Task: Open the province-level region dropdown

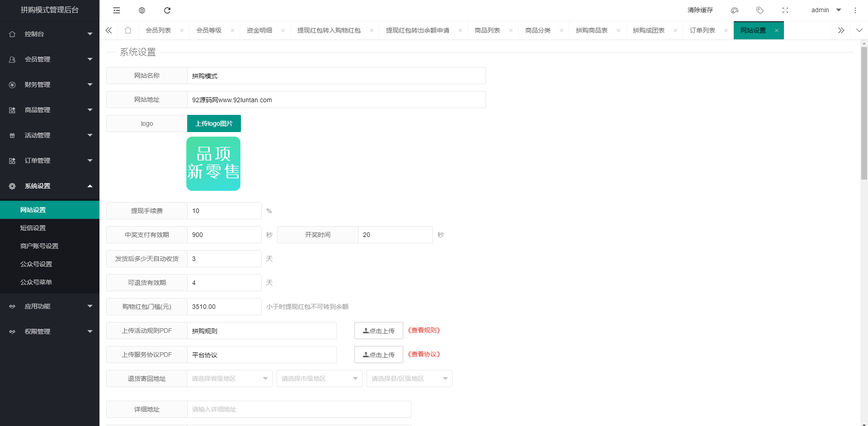Action: (230, 379)
